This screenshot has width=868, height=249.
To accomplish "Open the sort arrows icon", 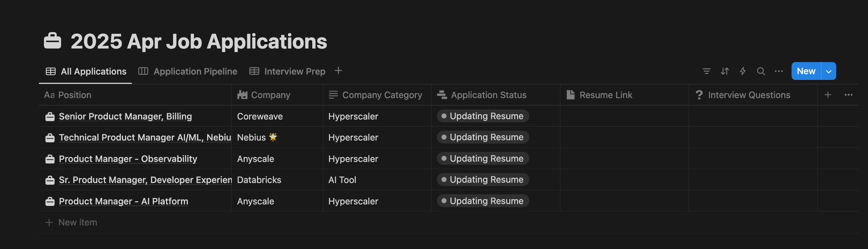I will 724,71.
